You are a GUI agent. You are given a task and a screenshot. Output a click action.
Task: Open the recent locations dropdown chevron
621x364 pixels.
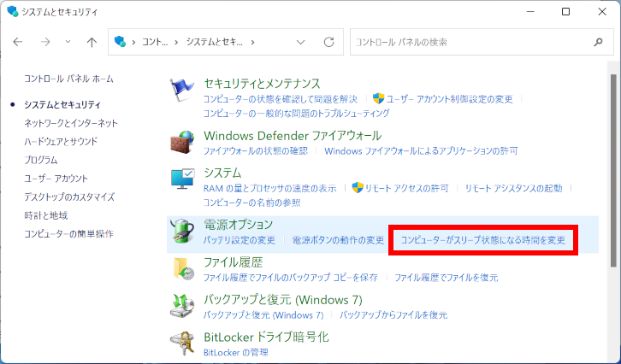point(68,42)
